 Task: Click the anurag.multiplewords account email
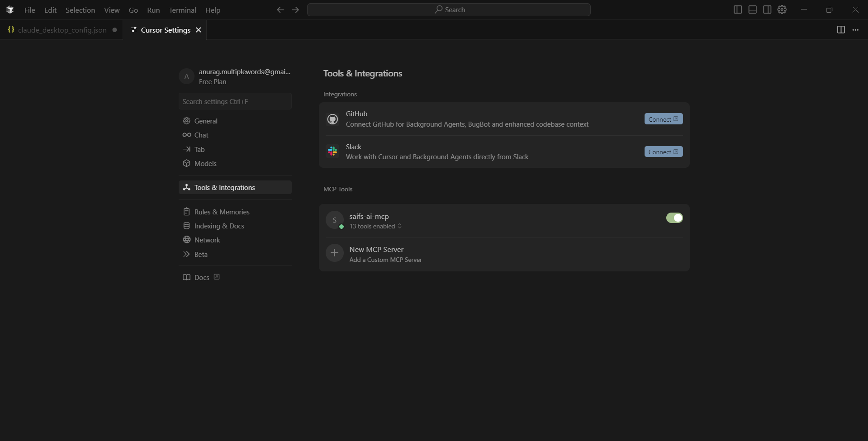[x=245, y=71]
